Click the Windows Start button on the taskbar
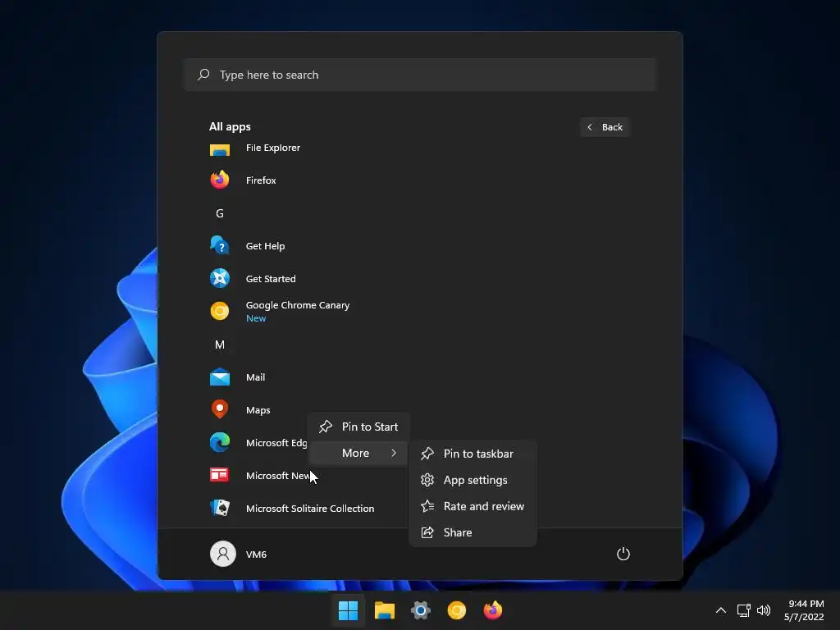The image size is (840, 630). (348, 610)
